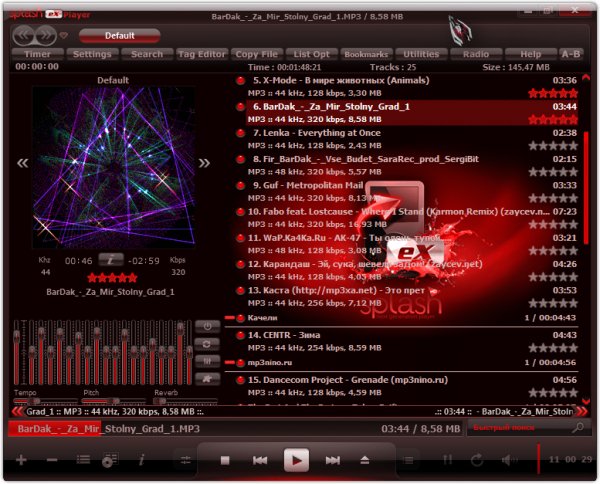The image size is (600, 484).
Task: Adjust the Reverb slider
Action: [185, 401]
